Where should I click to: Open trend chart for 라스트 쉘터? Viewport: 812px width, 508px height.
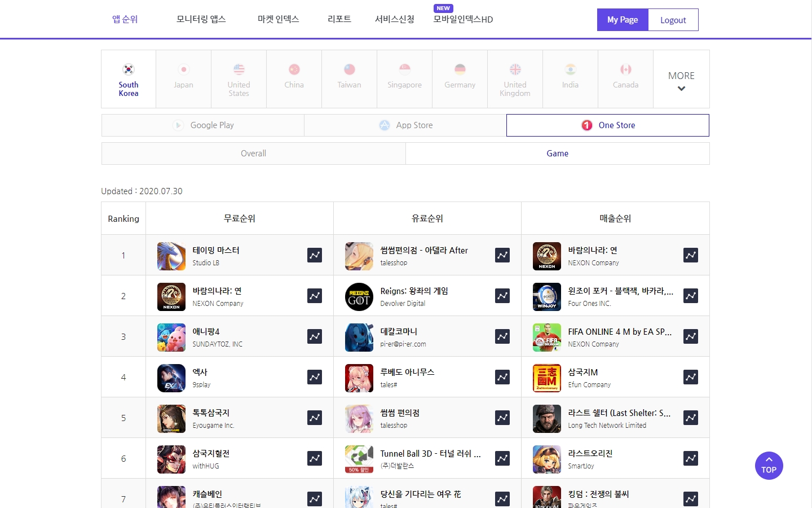[x=691, y=418]
